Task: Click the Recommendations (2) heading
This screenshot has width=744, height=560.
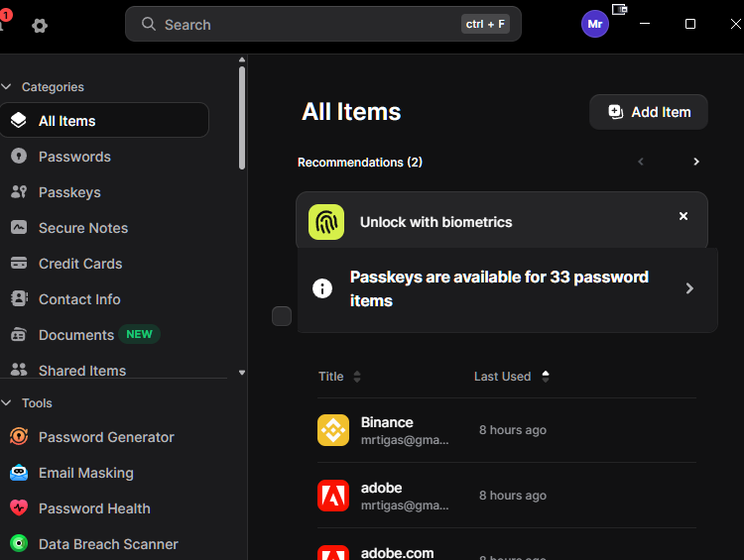Action: coord(360,163)
